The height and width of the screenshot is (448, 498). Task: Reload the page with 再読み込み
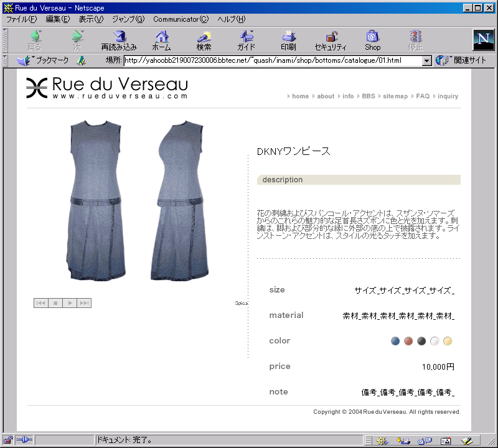(x=119, y=40)
